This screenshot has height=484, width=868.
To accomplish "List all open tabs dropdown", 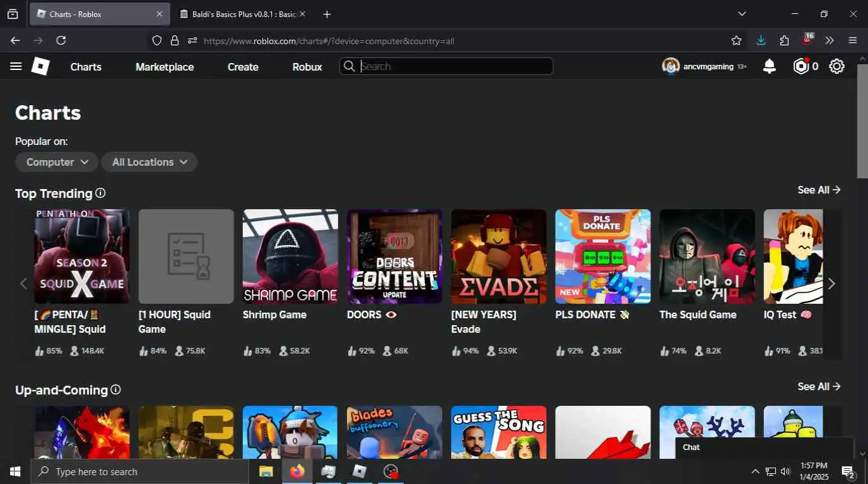I will pyautogui.click(x=742, y=14).
